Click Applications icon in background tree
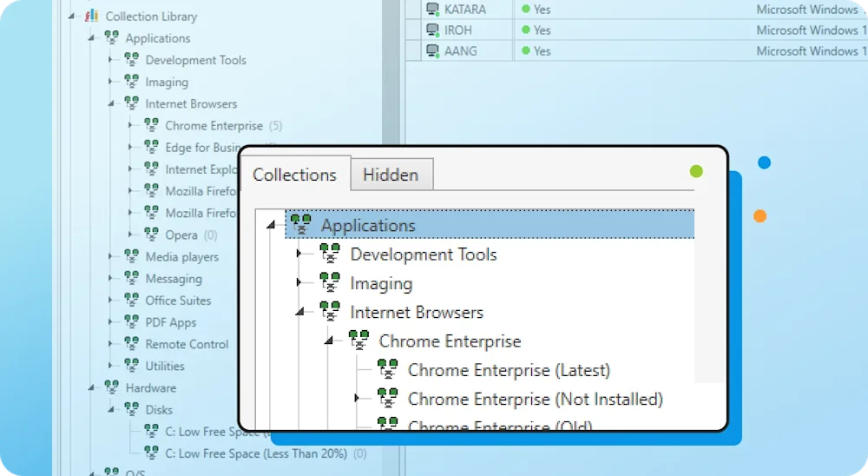This screenshot has width=868, height=476. point(112,37)
